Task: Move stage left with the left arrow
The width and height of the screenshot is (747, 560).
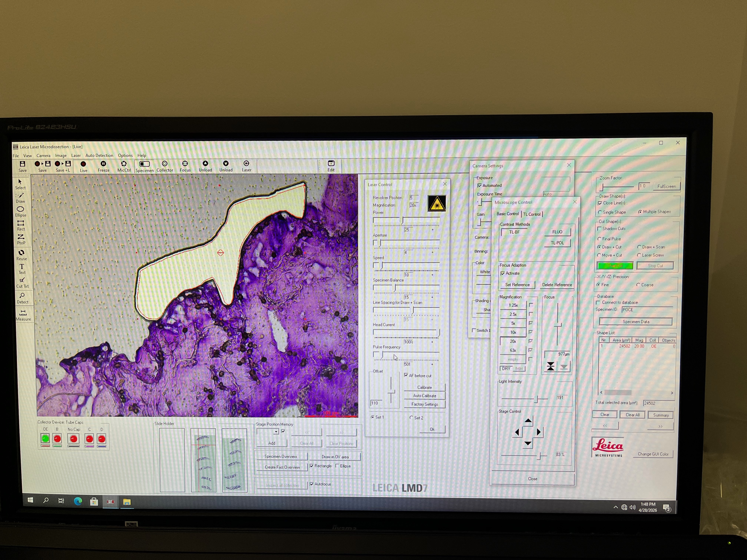Action: (517, 432)
